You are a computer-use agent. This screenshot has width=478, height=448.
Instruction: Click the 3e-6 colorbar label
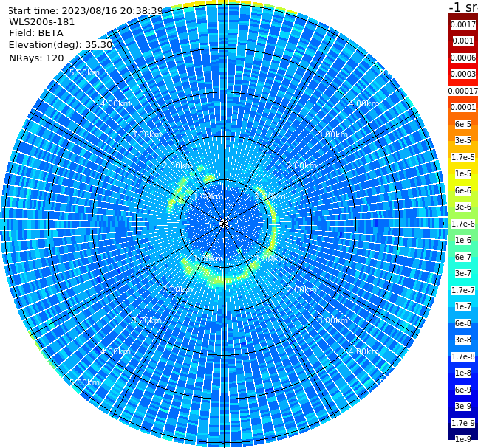(x=463, y=207)
